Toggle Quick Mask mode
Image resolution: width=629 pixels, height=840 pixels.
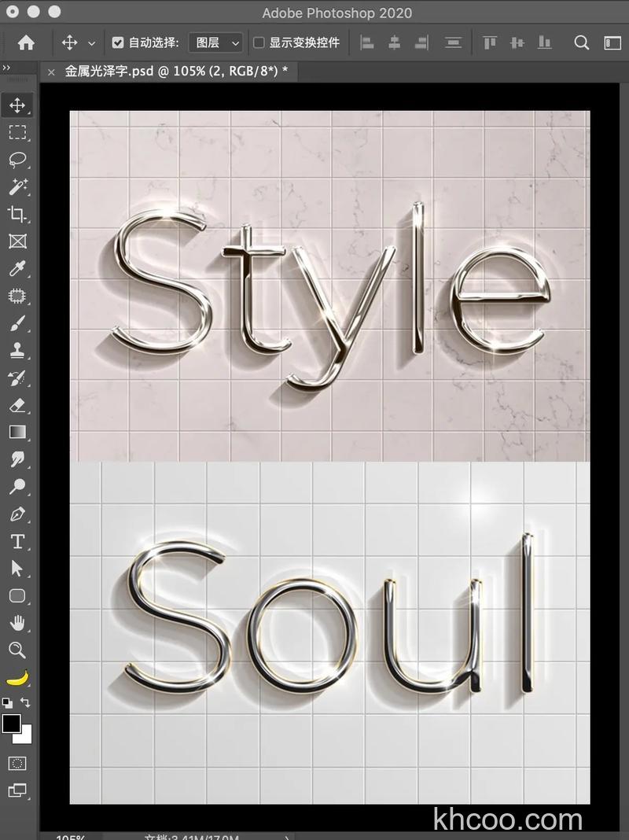pyautogui.click(x=17, y=763)
